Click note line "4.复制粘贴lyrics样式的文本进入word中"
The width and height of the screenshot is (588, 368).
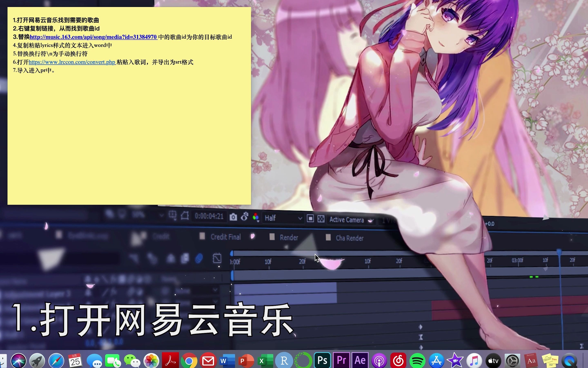[x=62, y=45]
